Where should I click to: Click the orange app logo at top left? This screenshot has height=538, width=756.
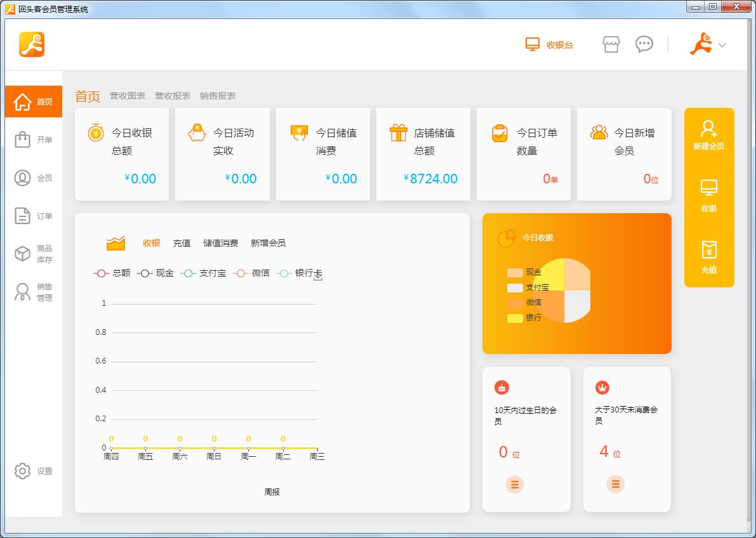coord(32,44)
